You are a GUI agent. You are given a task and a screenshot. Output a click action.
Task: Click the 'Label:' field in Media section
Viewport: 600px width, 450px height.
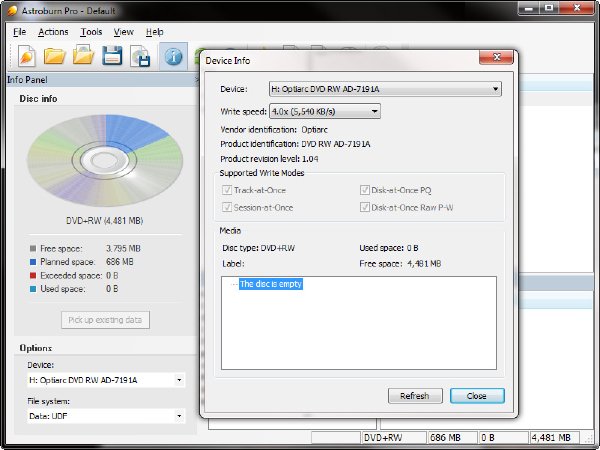pos(233,264)
